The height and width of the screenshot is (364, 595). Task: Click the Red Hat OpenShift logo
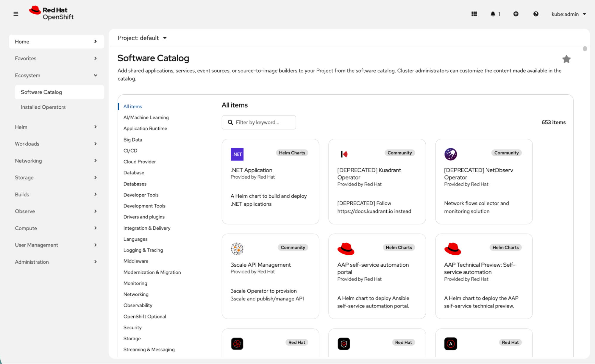point(51,13)
